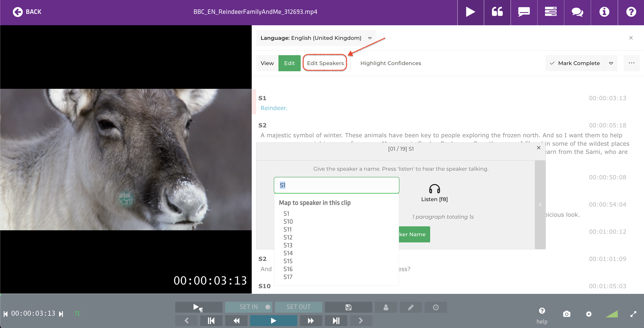Click the camera snapshot icon

click(x=567, y=314)
